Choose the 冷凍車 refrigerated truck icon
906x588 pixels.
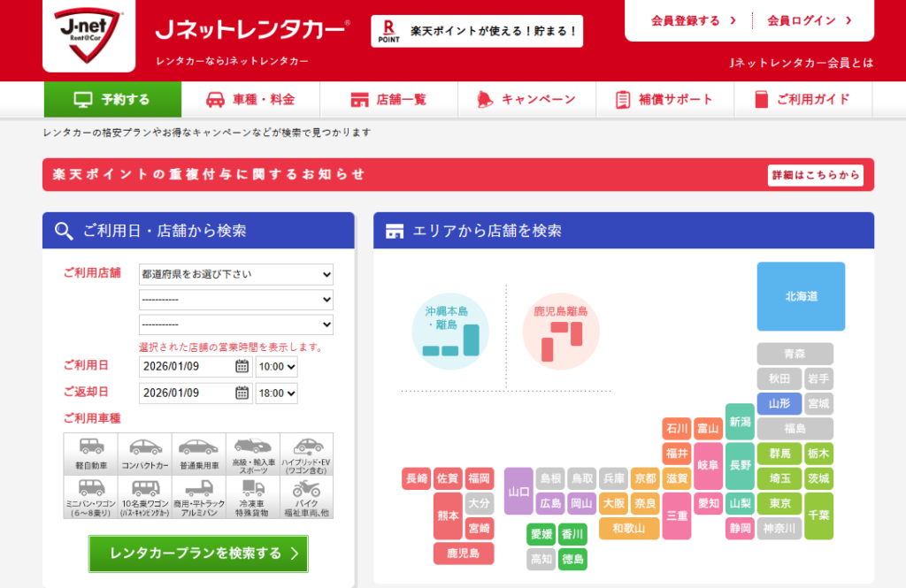point(252,496)
